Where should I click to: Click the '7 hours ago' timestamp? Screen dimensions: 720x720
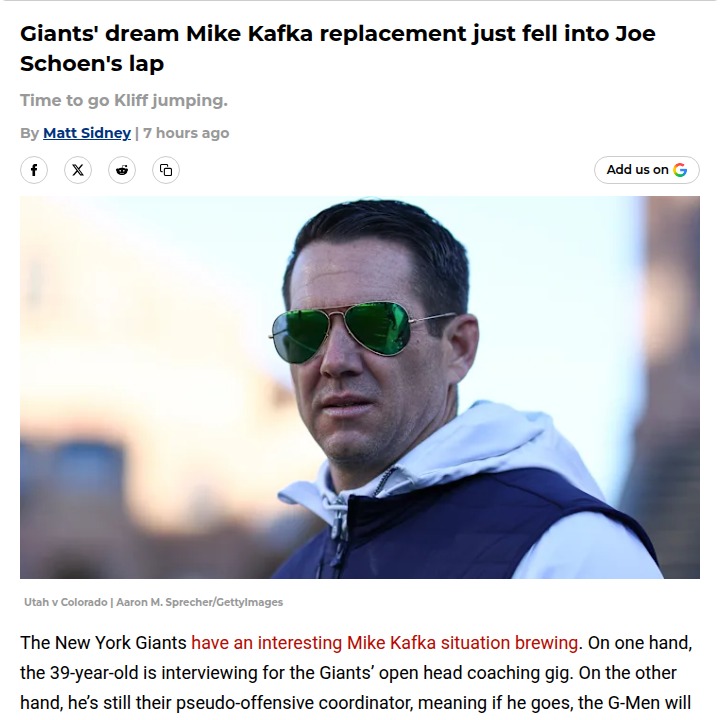click(x=186, y=133)
